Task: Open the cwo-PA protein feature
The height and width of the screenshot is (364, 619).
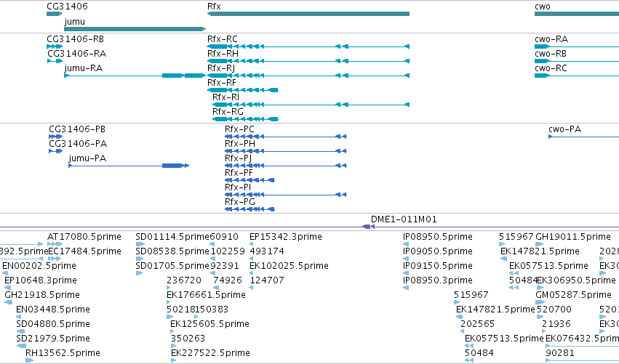Action: click(584, 137)
